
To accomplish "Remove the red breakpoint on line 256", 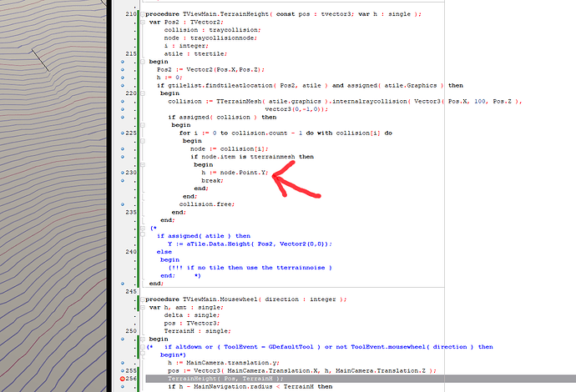I will coord(123,379).
